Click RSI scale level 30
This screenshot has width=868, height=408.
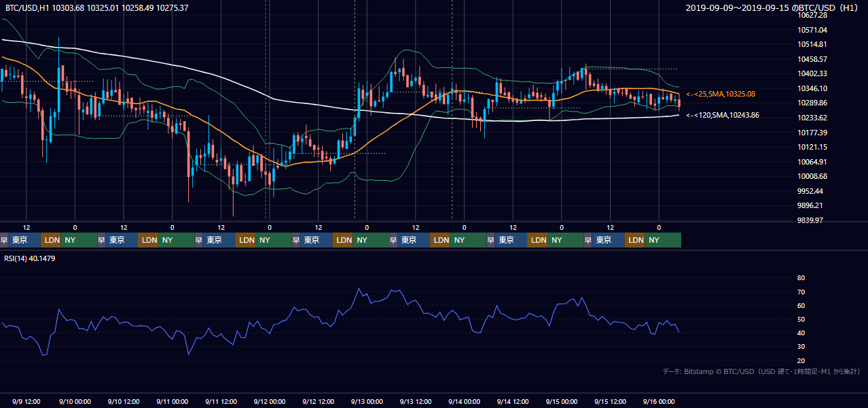(801, 347)
